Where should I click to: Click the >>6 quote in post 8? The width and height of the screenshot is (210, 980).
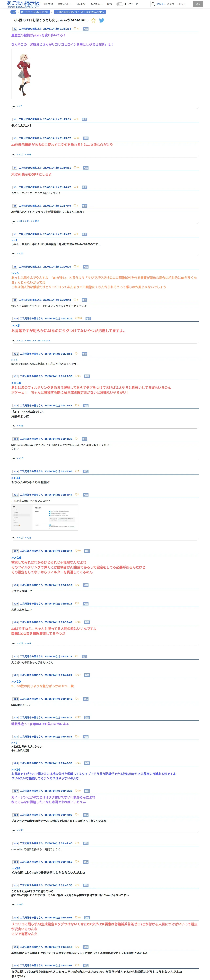(x=15, y=273)
